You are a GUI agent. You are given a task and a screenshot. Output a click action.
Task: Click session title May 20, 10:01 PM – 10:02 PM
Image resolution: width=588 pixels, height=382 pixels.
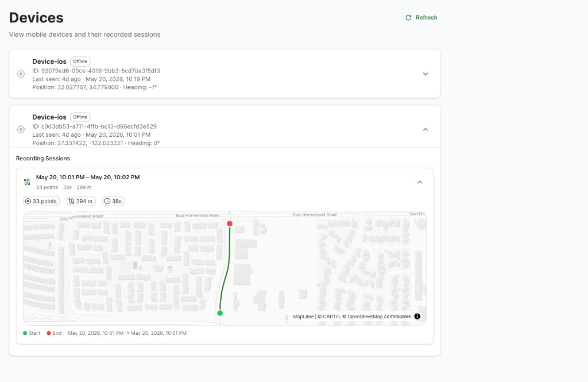[x=88, y=177]
